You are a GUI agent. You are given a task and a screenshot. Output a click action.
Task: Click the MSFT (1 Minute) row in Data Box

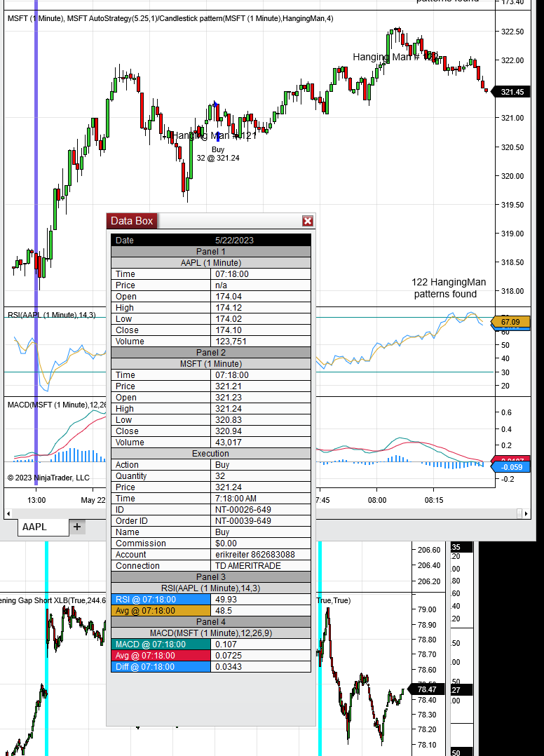point(211,363)
